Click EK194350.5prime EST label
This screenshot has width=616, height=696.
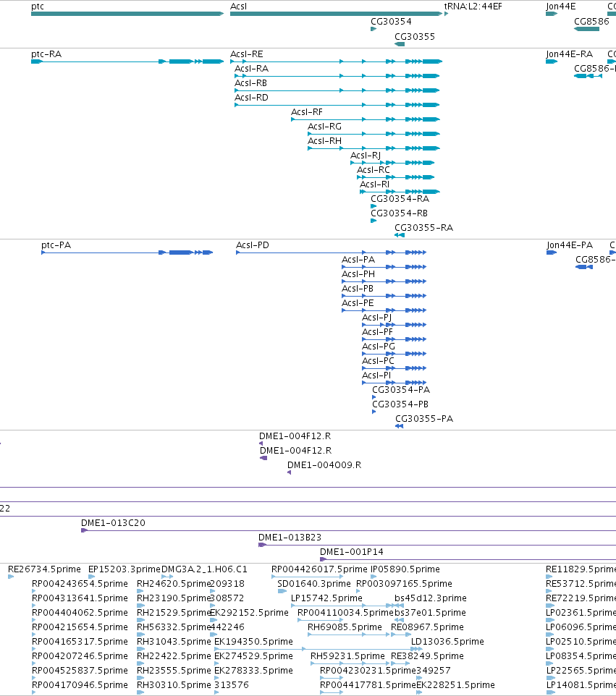coord(253,642)
